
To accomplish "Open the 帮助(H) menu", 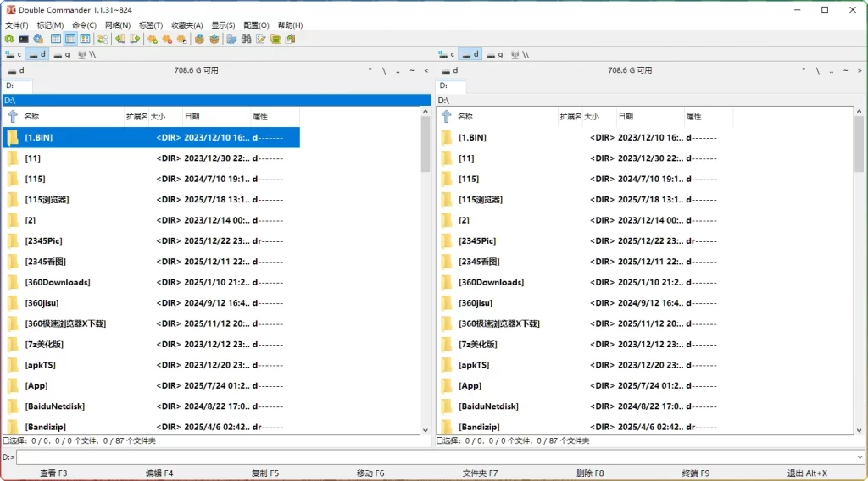I will click(290, 25).
